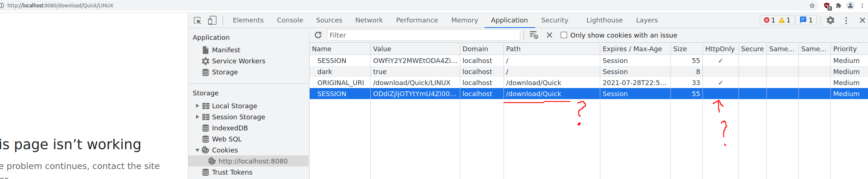Image resolution: width=868 pixels, height=179 pixels.
Task: Go to the Performance tab
Action: [417, 20]
